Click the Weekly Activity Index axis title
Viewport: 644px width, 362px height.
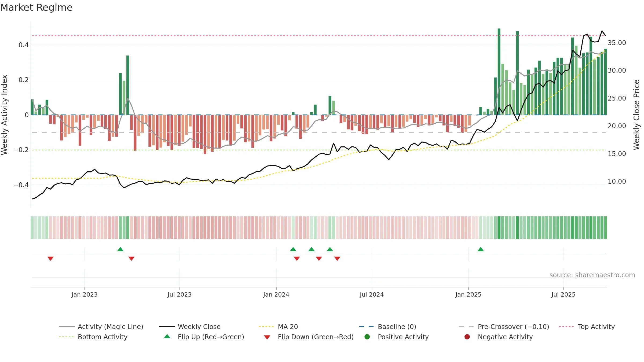pyautogui.click(x=5, y=115)
